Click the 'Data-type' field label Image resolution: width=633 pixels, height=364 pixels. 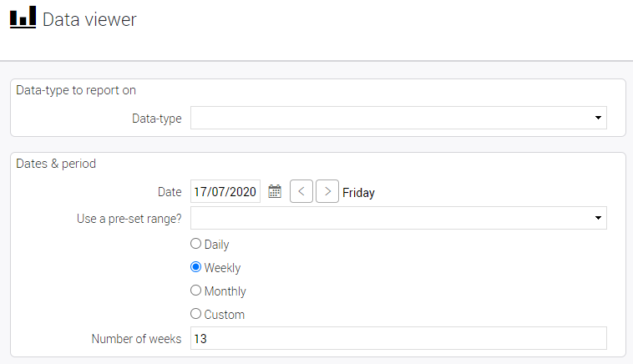(x=156, y=119)
